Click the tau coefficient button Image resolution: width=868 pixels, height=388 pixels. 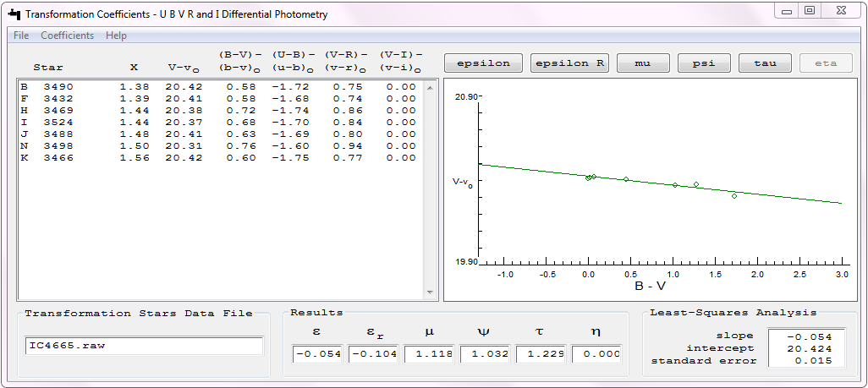tap(765, 63)
